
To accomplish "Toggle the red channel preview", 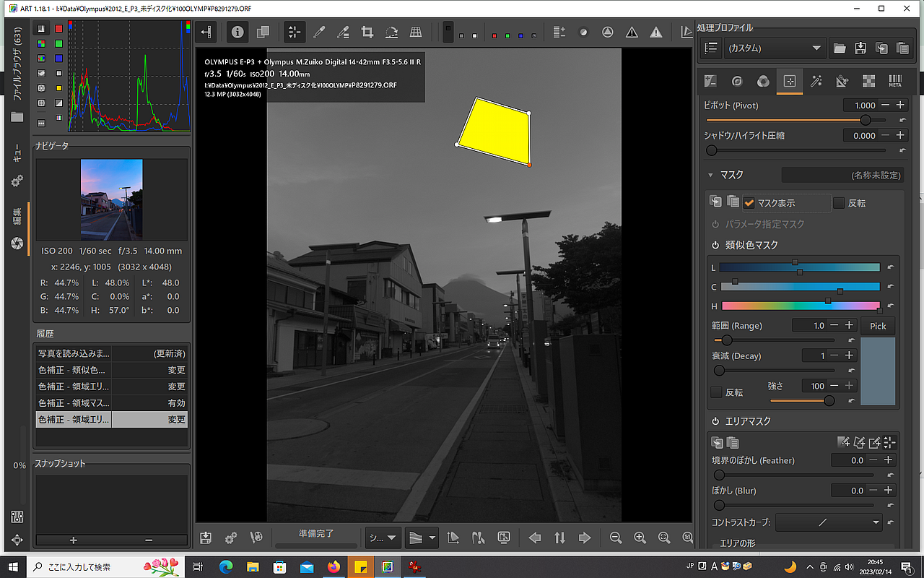I will (494, 35).
